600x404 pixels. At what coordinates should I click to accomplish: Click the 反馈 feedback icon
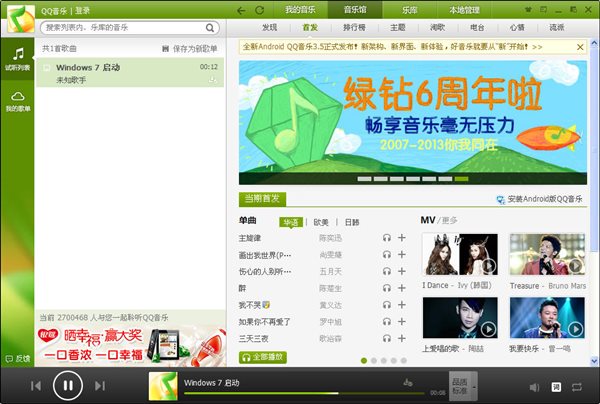point(18,358)
